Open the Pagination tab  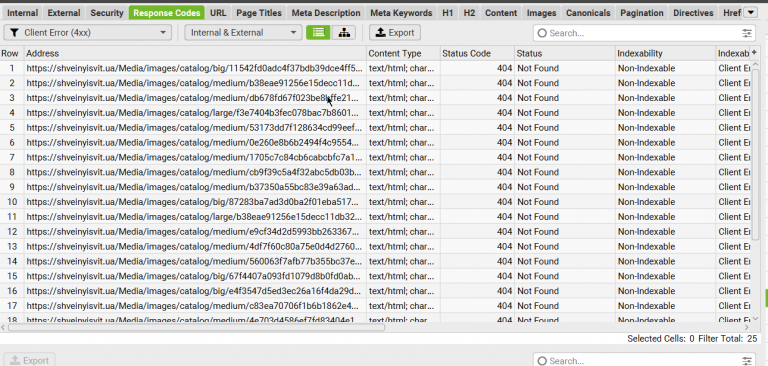(642, 13)
